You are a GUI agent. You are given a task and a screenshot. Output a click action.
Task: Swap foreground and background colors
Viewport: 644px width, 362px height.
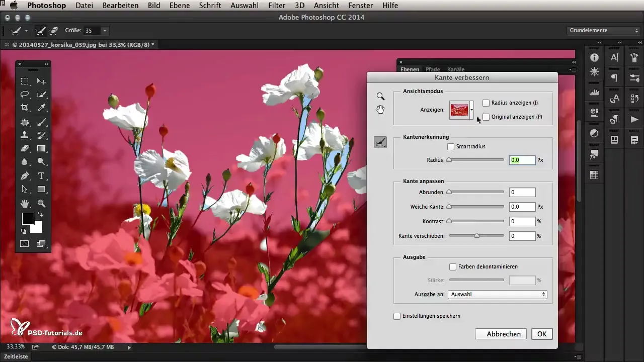[x=40, y=215]
